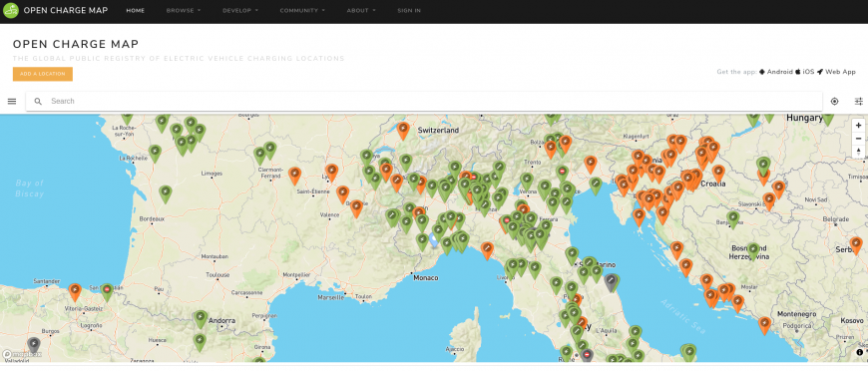This screenshot has height=371, width=868.
Task: Center map on my location
Action: 835,102
